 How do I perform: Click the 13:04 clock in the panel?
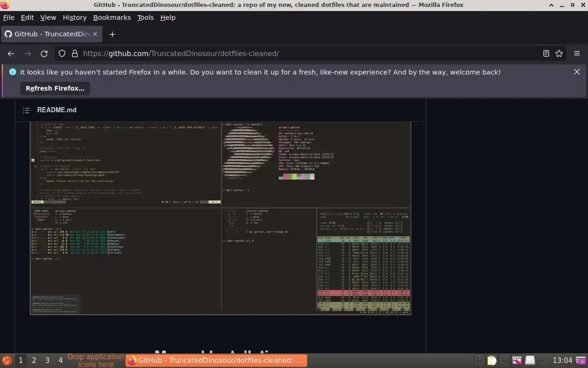point(562,361)
